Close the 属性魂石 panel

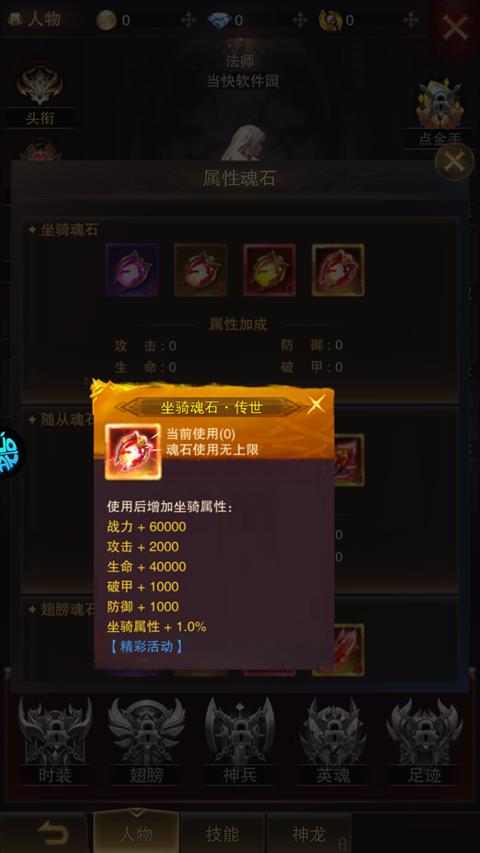coord(454,161)
